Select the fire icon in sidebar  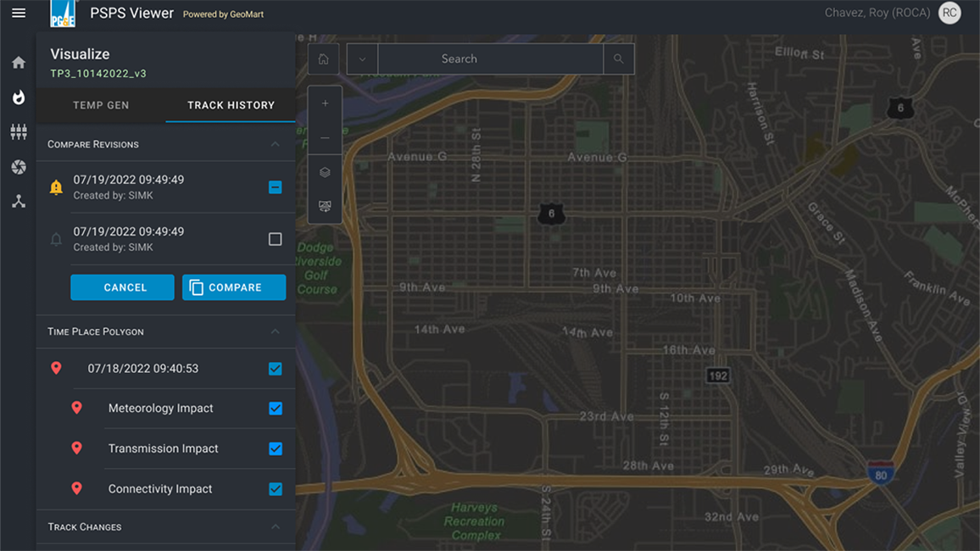click(19, 97)
